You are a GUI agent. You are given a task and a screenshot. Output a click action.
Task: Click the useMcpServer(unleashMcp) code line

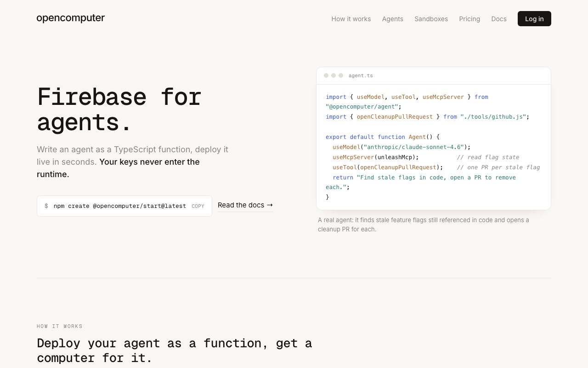point(376,157)
